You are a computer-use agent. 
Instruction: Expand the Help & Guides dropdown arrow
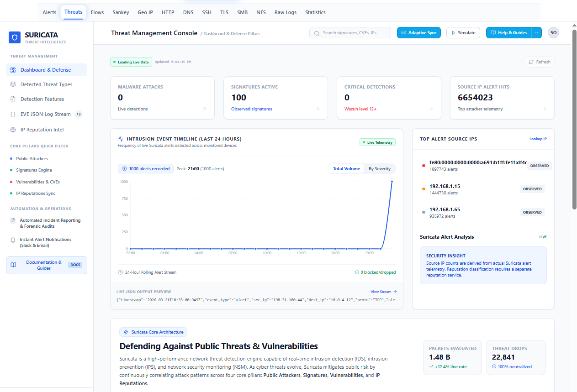click(x=537, y=33)
